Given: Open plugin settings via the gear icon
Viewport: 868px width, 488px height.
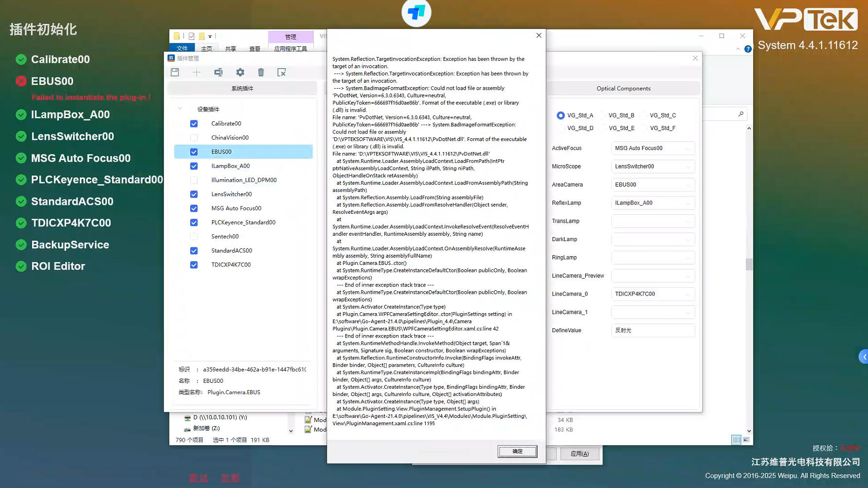Looking at the screenshot, I should click(x=240, y=72).
